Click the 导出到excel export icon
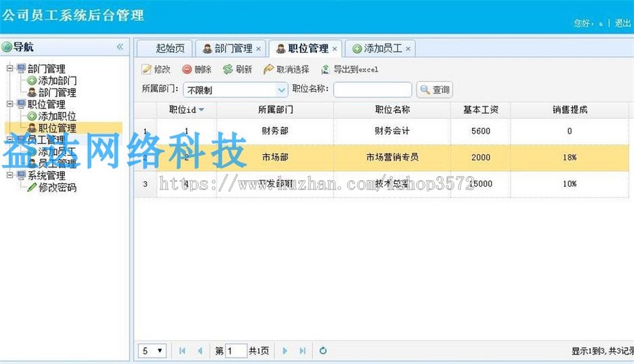 [x=325, y=70]
